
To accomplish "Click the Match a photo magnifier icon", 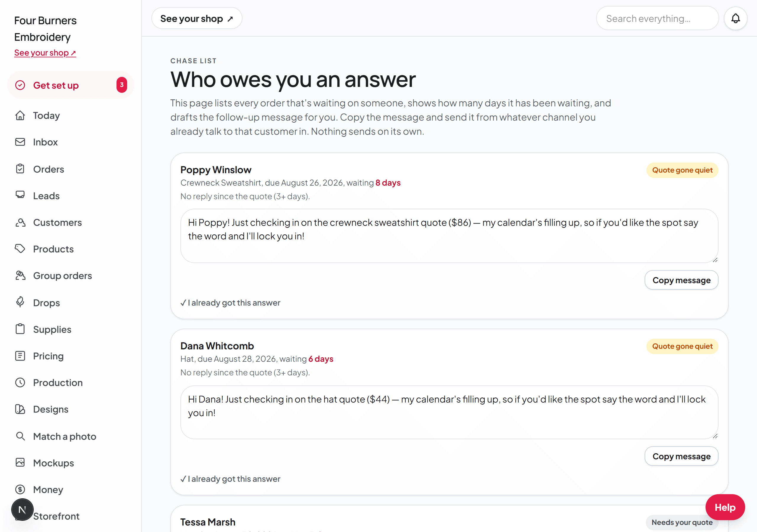I will [20, 436].
